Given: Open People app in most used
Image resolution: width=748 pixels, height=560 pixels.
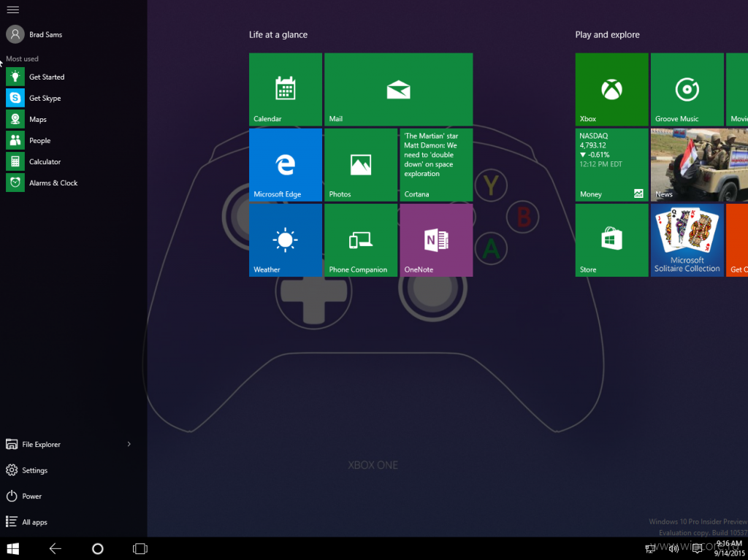Looking at the screenshot, I should coord(28,140).
